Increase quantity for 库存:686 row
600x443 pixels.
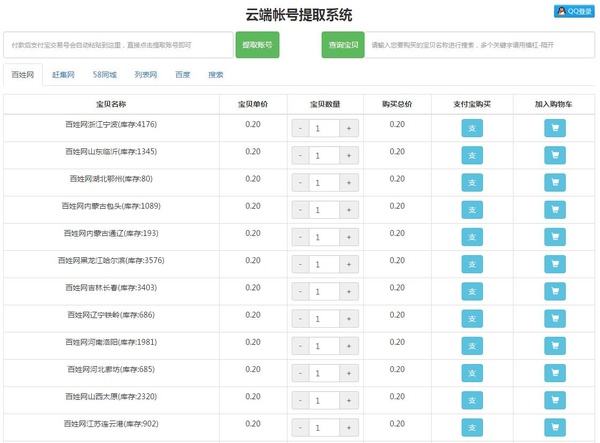click(x=349, y=319)
